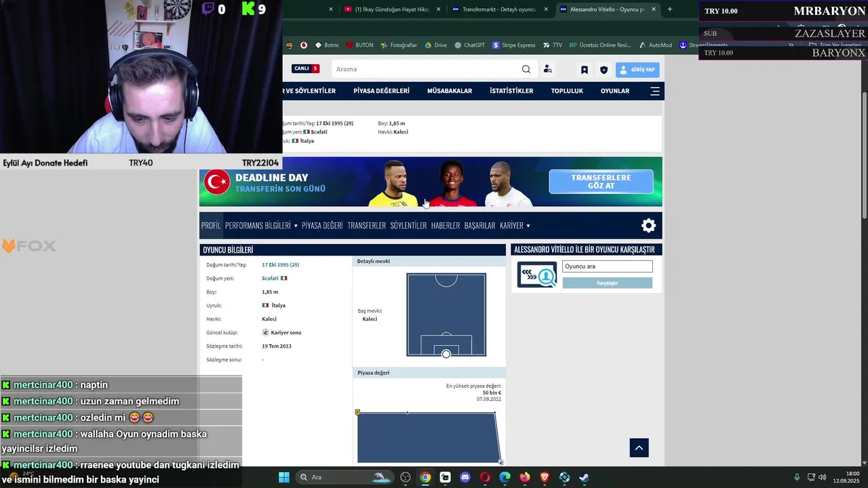868x488 pixels.
Task: Open Opera browser from taskbar
Action: tap(485, 477)
